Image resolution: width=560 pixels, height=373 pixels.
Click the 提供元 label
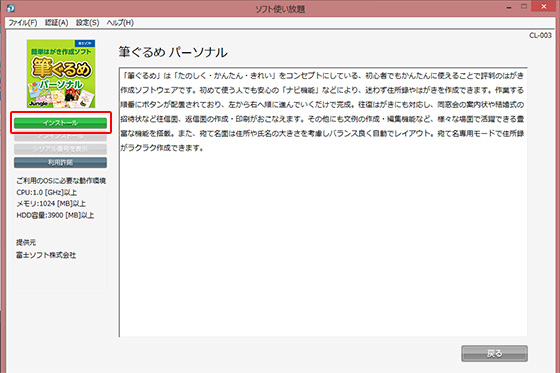click(26, 242)
